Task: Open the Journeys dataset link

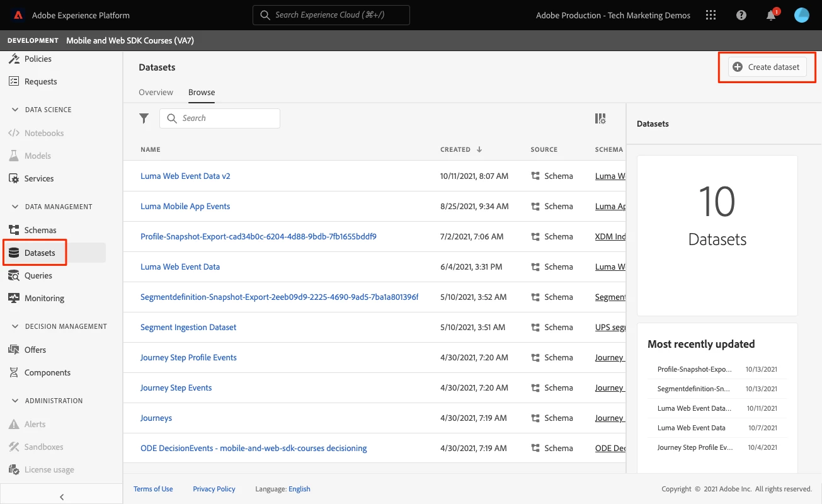Action: pos(156,418)
